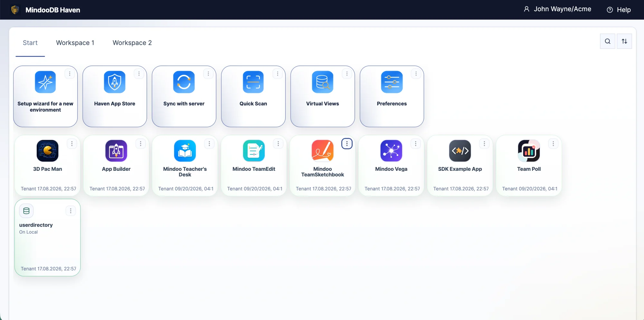Click the search magnifier button
The height and width of the screenshot is (320, 644).
pos(608,41)
